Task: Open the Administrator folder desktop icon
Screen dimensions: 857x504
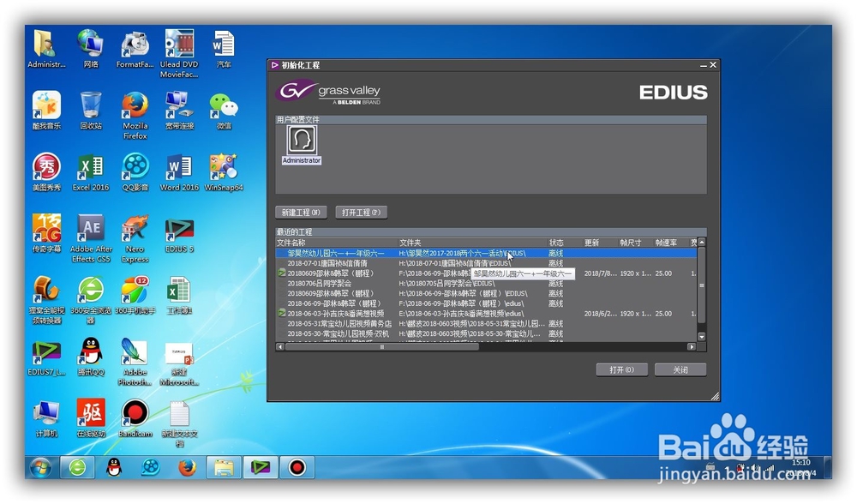Action: [x=46, y=49]
